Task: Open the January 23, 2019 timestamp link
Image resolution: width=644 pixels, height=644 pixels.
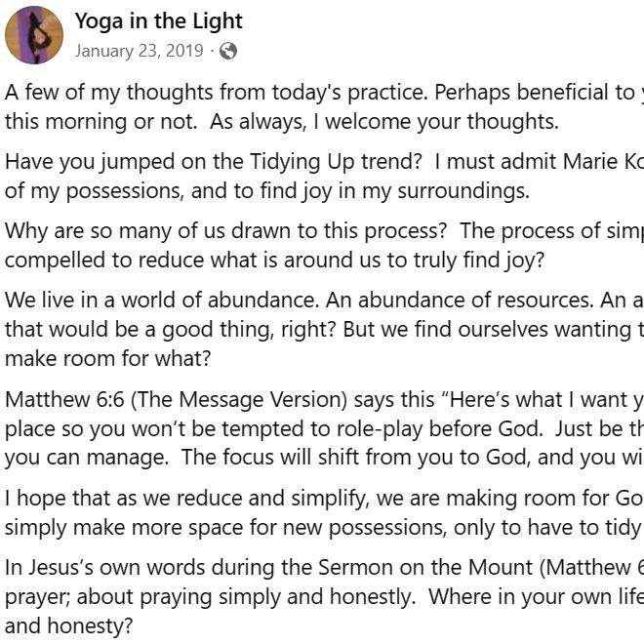Action: (x=139, y=51)
